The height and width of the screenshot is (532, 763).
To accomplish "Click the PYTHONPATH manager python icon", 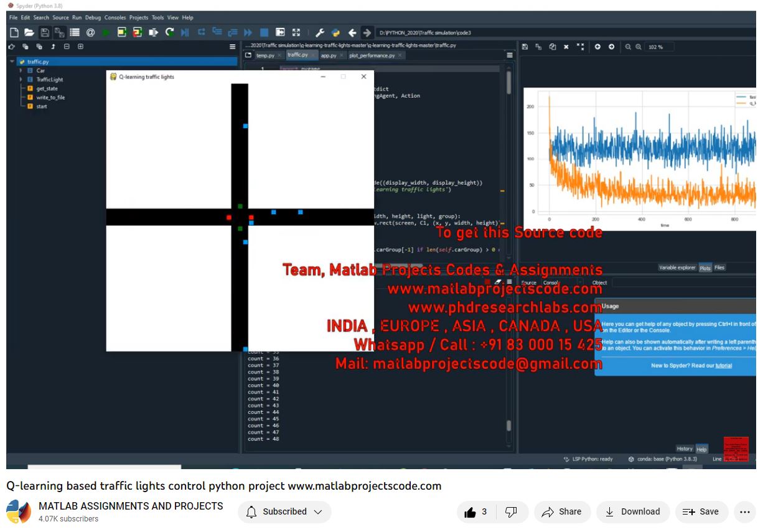I will click(335, 32).
